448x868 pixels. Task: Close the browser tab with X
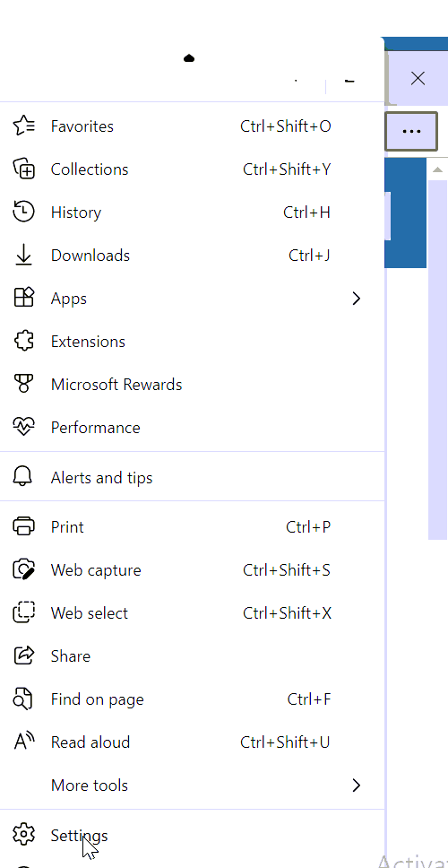coord(418,79)
